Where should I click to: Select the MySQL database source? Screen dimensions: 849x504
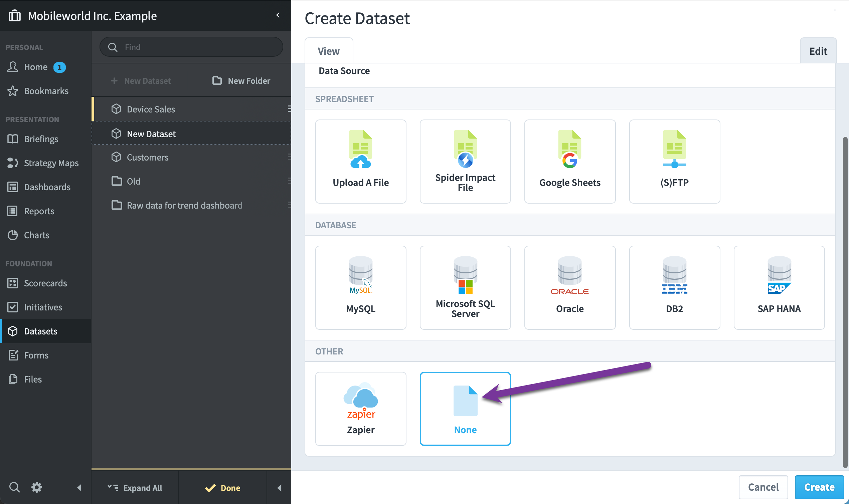coord(360,288)
